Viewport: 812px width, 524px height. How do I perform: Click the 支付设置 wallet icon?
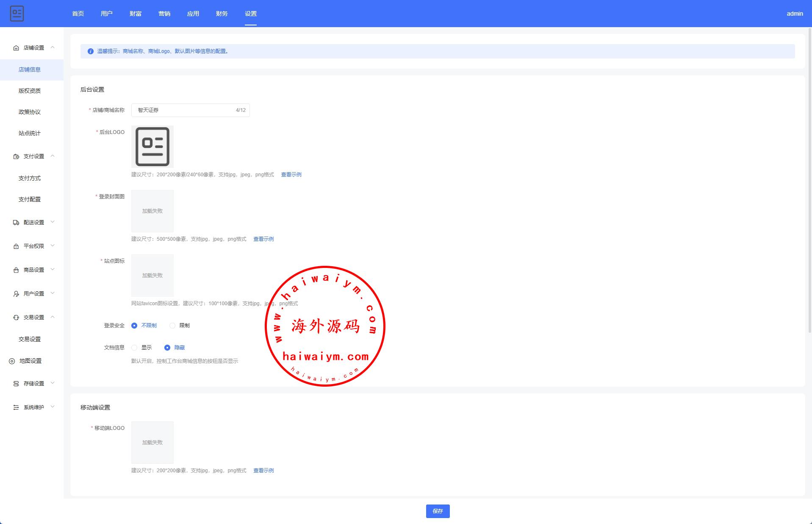pos(16,156)
